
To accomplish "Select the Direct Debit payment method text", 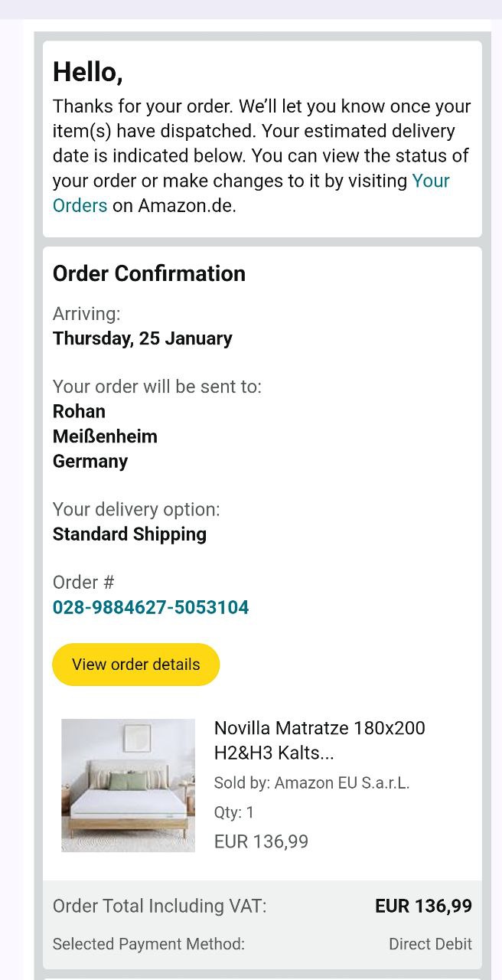I will point(430,944).
